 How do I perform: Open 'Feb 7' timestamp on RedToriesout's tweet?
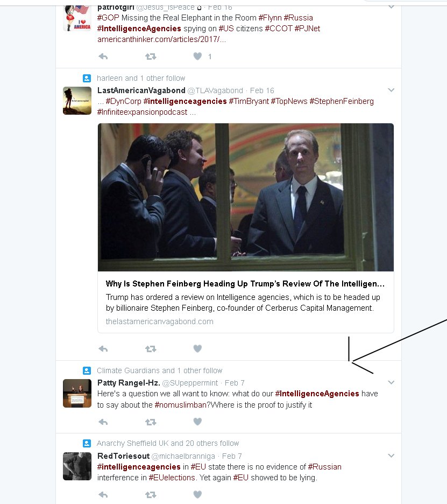coord(232,456)
